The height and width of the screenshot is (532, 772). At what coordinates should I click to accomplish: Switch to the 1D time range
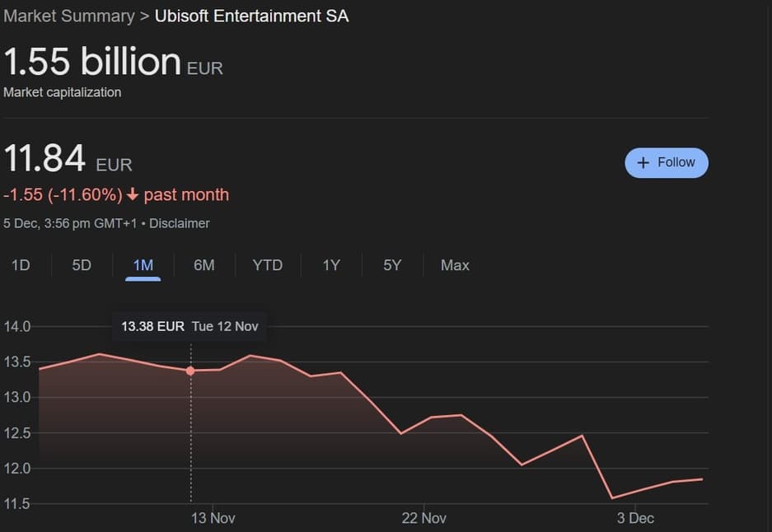click(20, 265)
